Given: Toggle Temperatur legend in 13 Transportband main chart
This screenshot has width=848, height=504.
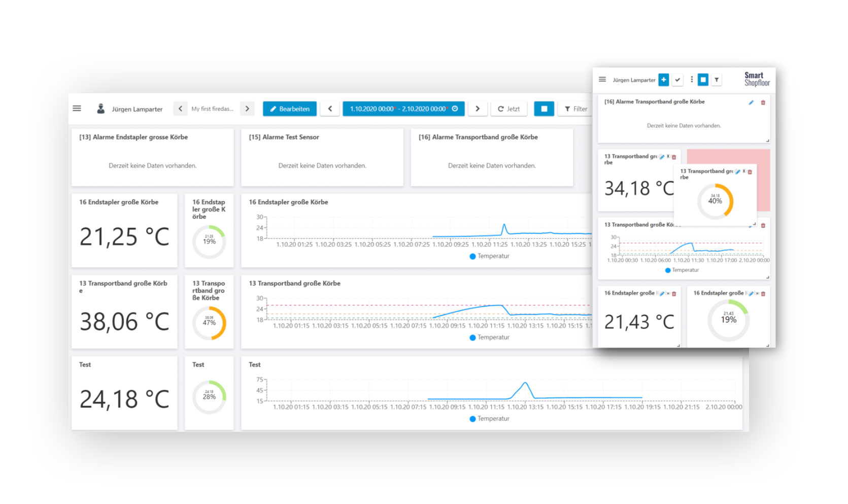Looking at the screenshot, I should (489, 338).
